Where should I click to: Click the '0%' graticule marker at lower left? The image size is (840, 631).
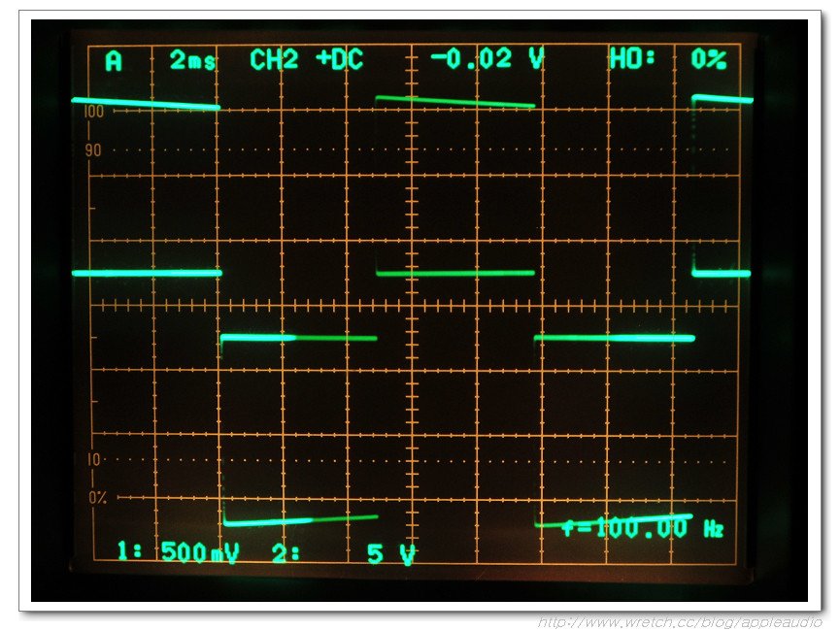pos(97,498)
